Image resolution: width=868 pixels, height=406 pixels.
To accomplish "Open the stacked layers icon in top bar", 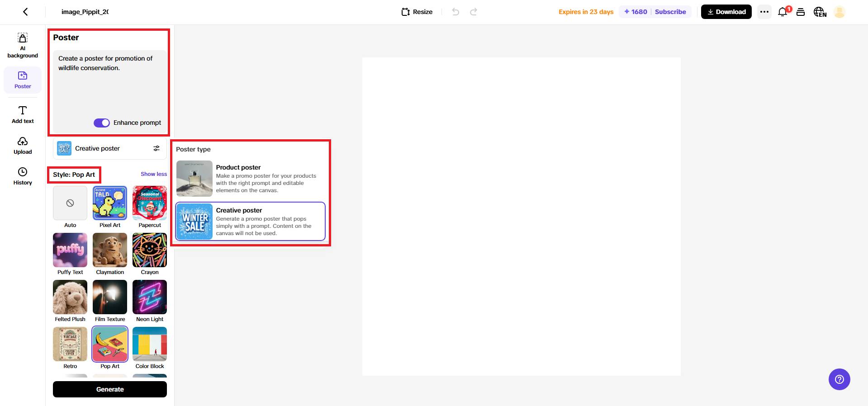I will pos(801,12).
